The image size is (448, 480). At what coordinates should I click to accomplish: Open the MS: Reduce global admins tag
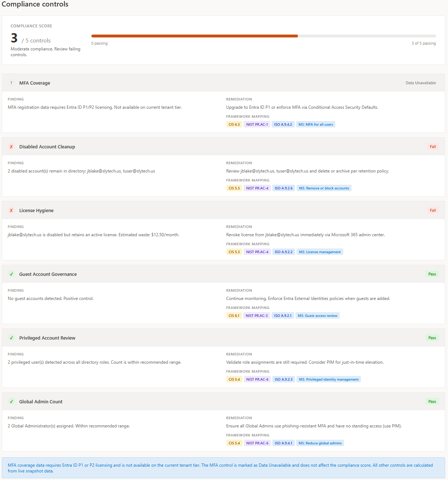click(x=320, y=443)
